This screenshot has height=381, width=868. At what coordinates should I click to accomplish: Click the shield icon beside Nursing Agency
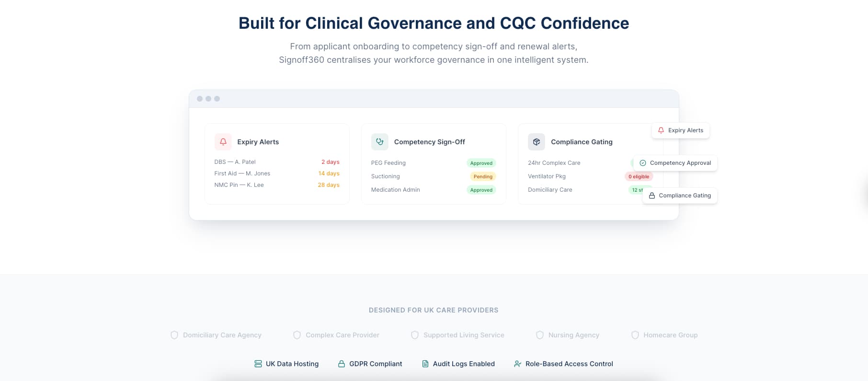tap(539, 335)
